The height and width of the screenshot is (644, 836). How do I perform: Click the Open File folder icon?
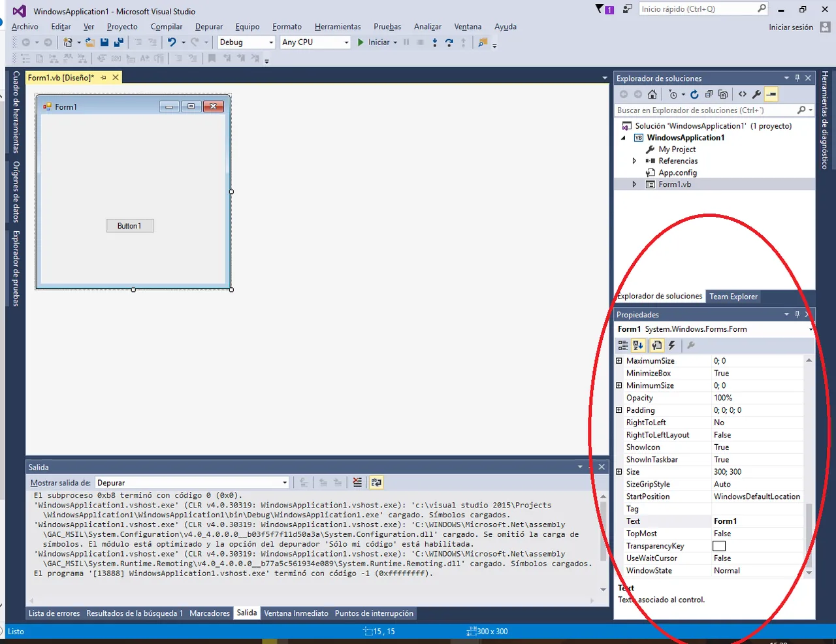point(90,42)
